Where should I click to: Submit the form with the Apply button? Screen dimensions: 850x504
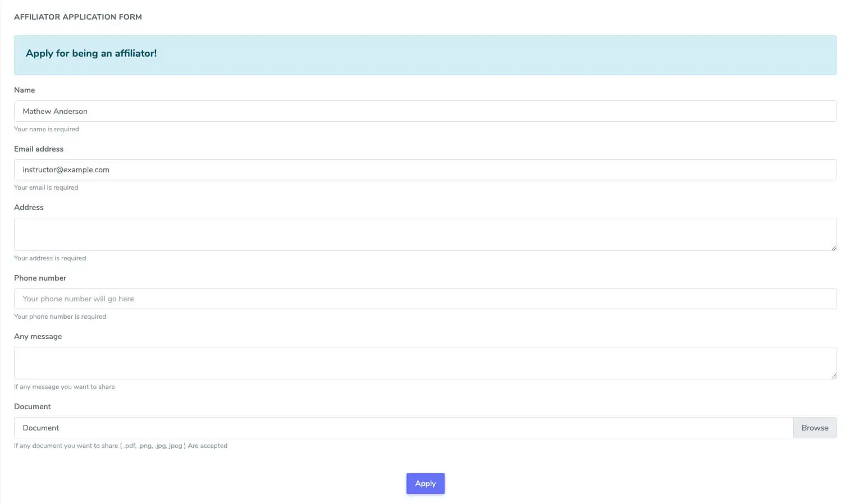point(425,483)
